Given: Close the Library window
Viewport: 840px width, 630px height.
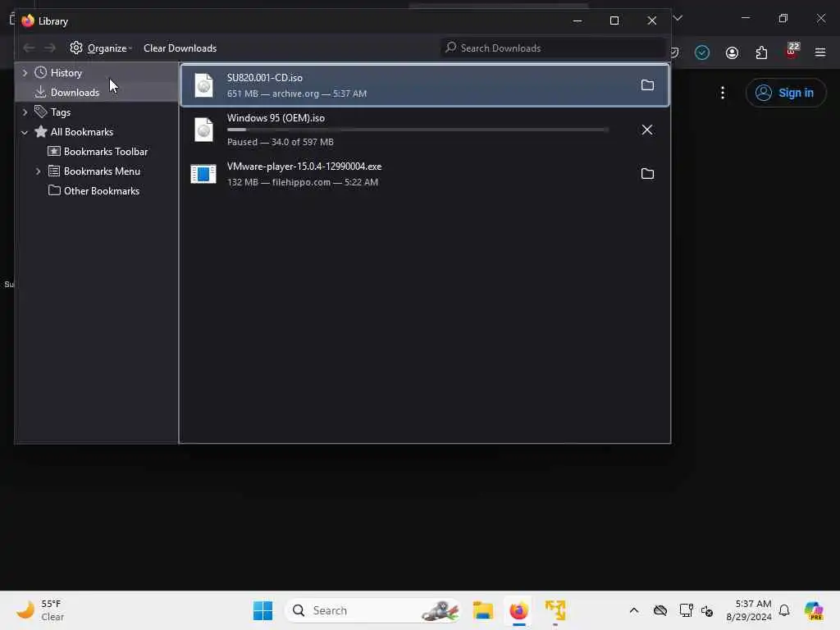Looking at the screenshot, I should click(x=651, y=21).
